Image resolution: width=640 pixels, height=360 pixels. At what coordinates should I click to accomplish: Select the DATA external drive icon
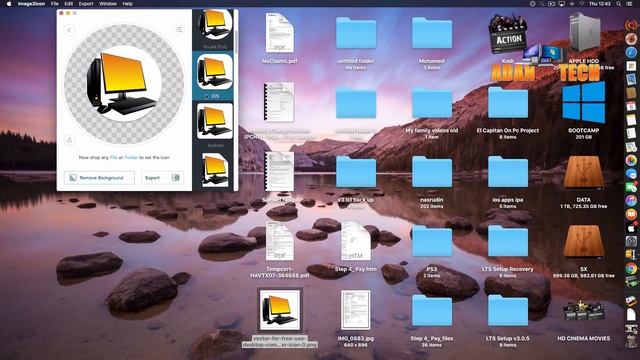pyautogui.click(x=584, y=172)
